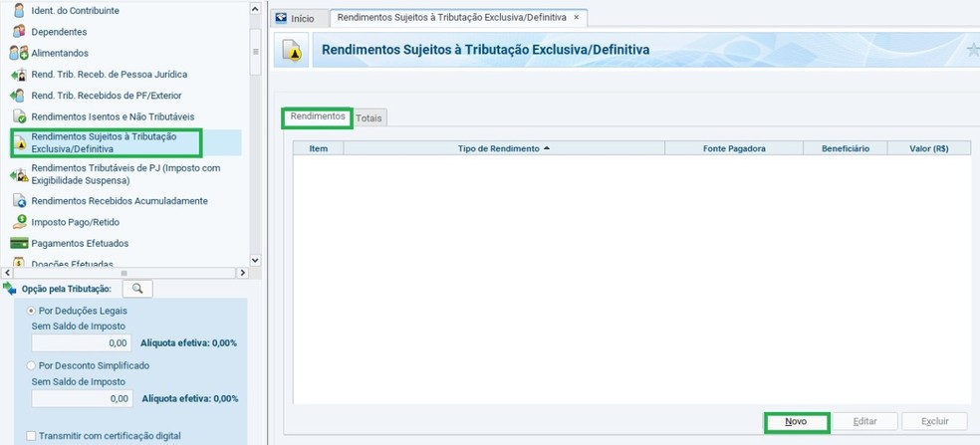This screenshot has width=980, height=445.
Task: Select the Rend. Trib. Receb. de Pessoa Jurídica icon
Action: point(18,75)
